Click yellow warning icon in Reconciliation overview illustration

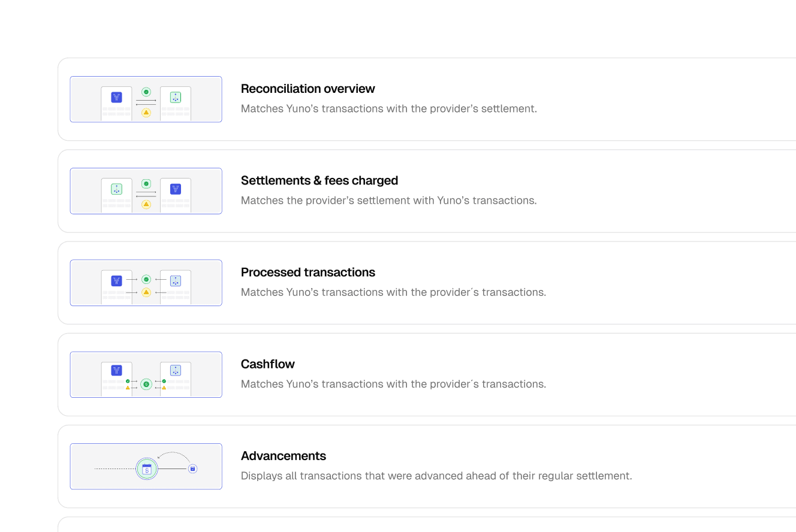[x=146, y=112]
